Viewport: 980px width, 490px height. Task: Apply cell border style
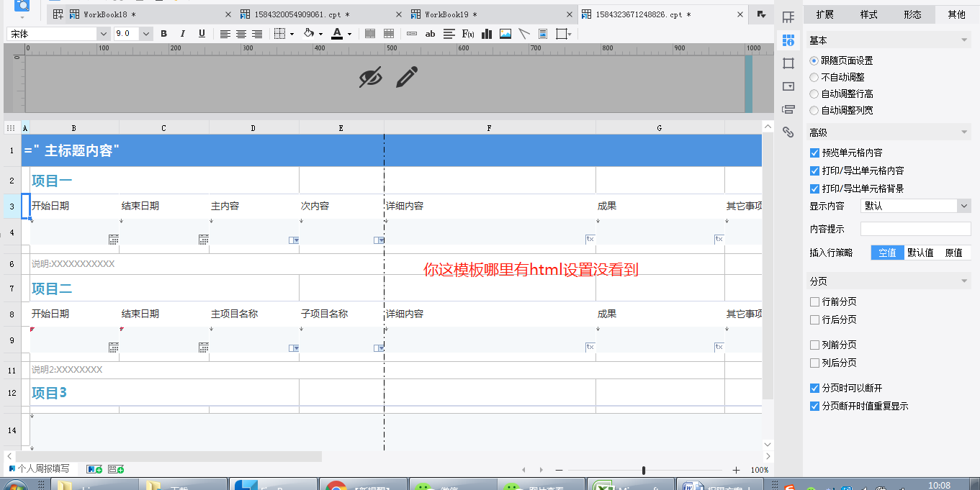click(280, 34)
